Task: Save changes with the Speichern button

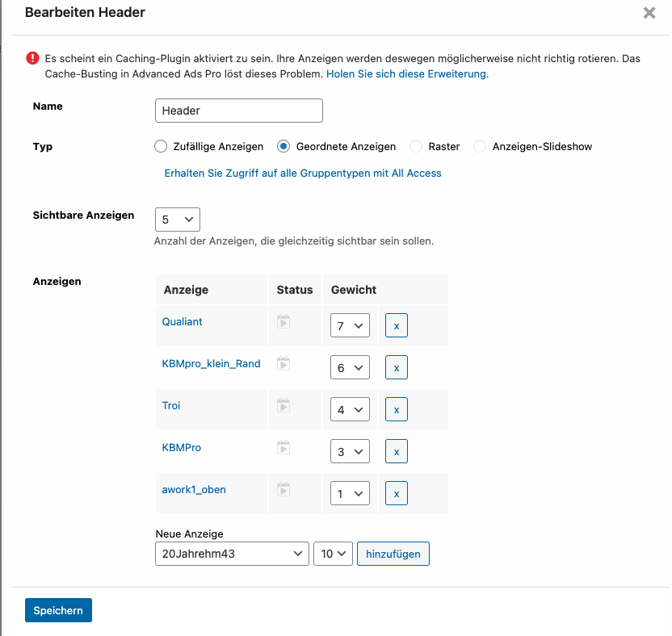Action: pos(58,610)
